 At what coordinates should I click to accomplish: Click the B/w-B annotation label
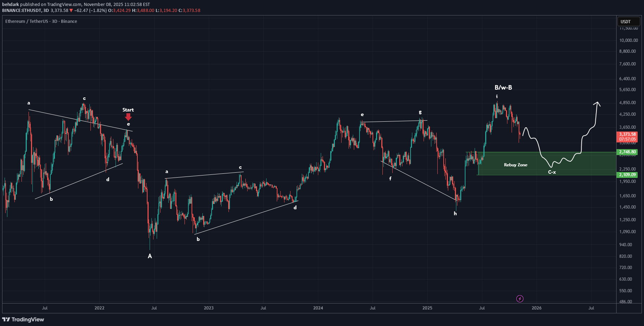point(504,87)
